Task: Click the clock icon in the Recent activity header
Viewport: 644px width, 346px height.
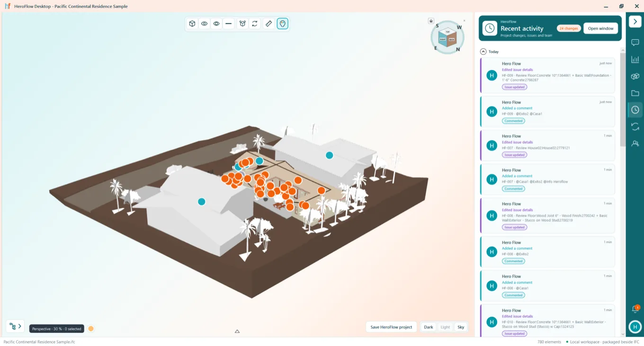Action: click(x=490, y=28)
